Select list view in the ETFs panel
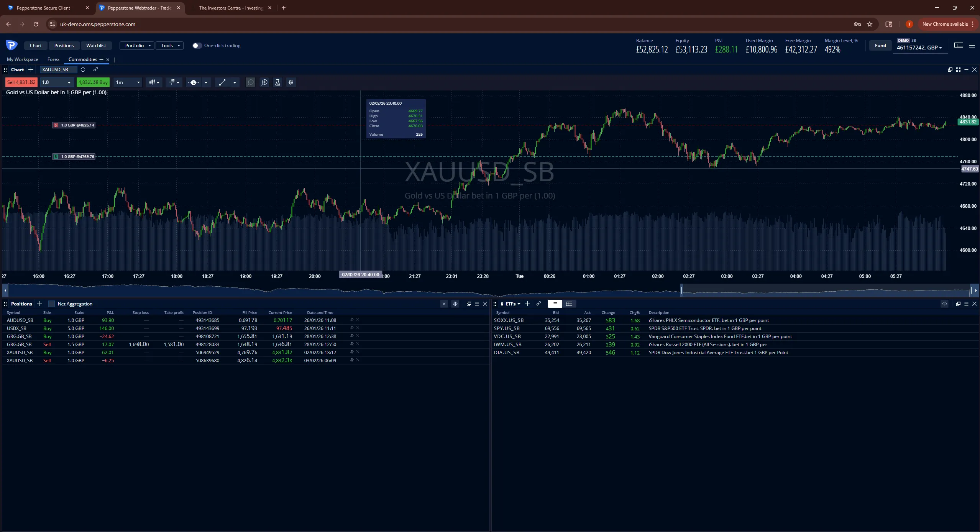 pyautogui.click(x=555, y=304)
